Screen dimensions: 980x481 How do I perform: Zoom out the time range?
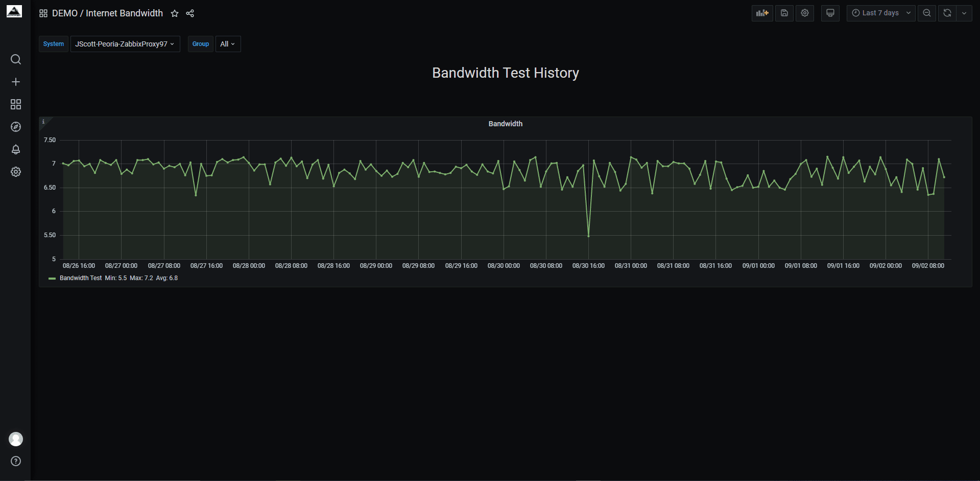(x=927, y=13)
